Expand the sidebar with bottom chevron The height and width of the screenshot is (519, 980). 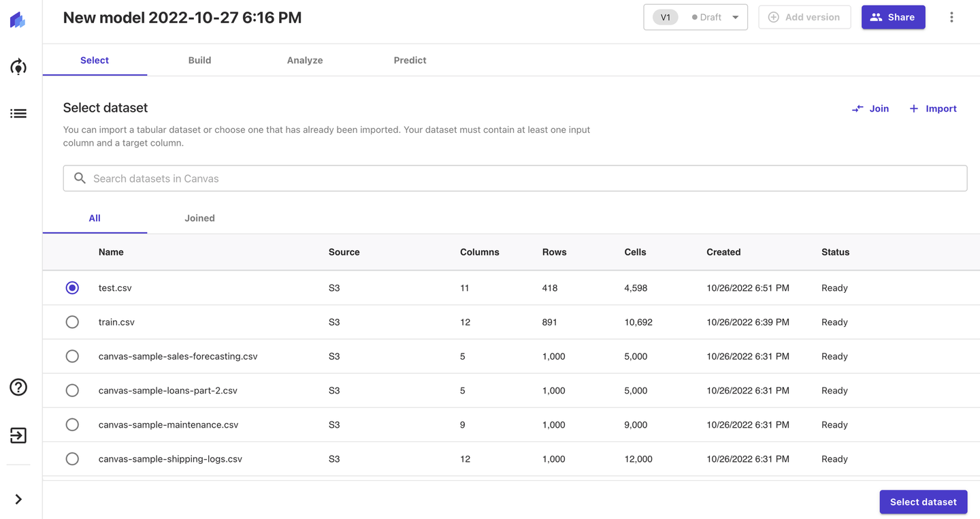point(18,499)
